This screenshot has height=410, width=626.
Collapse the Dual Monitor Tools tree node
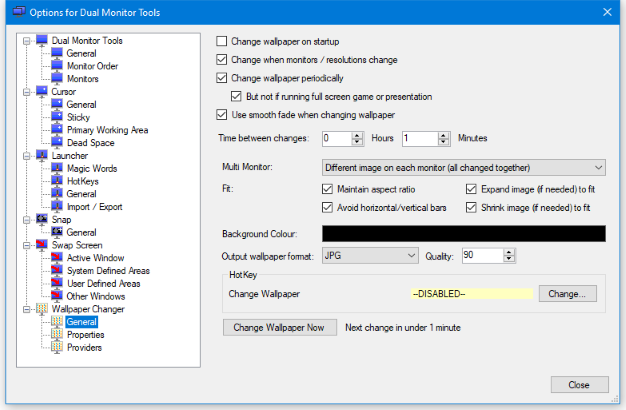pos(27,41)
